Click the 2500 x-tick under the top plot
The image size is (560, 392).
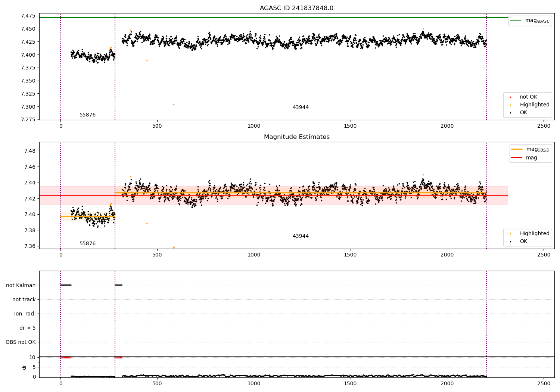coord(544,126)
